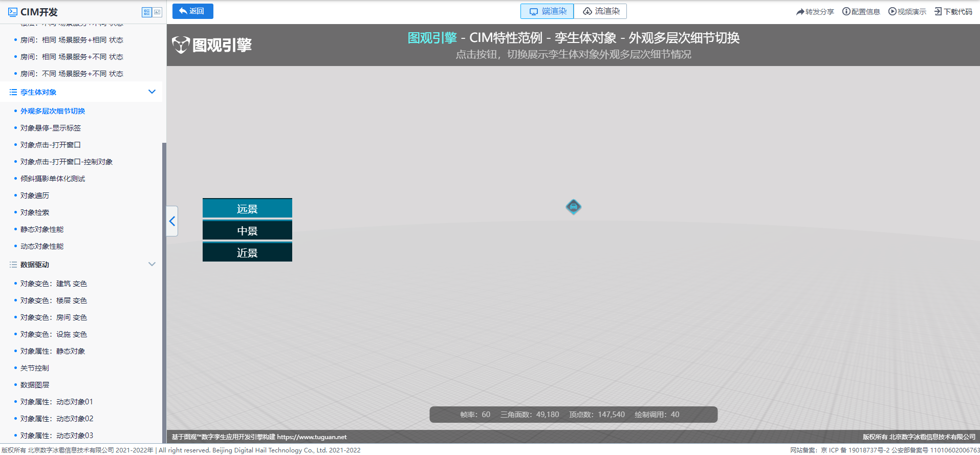Switch sidebar to thumbnail view icon

[157, 12]
